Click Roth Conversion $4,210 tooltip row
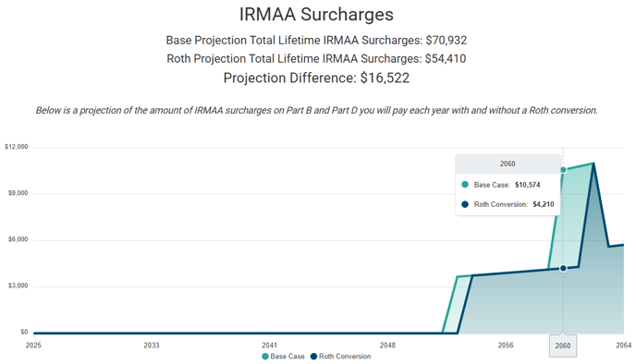 (x=508, y=204)
